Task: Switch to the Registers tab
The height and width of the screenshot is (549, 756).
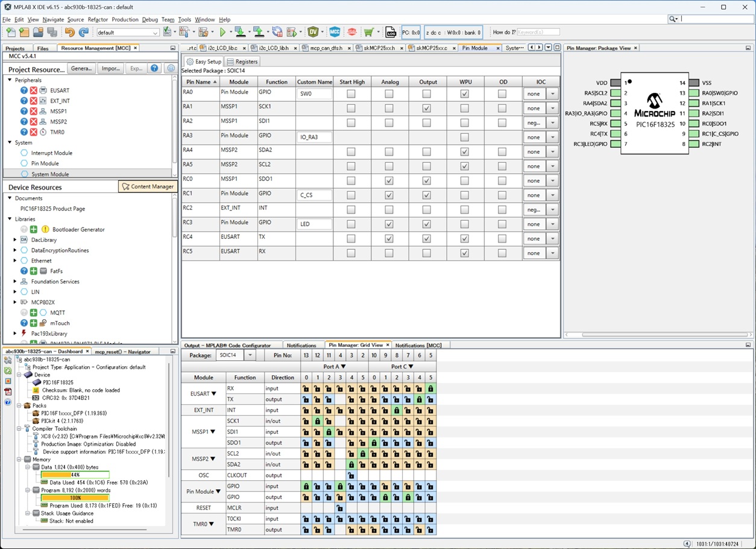Action: [242, 62]
